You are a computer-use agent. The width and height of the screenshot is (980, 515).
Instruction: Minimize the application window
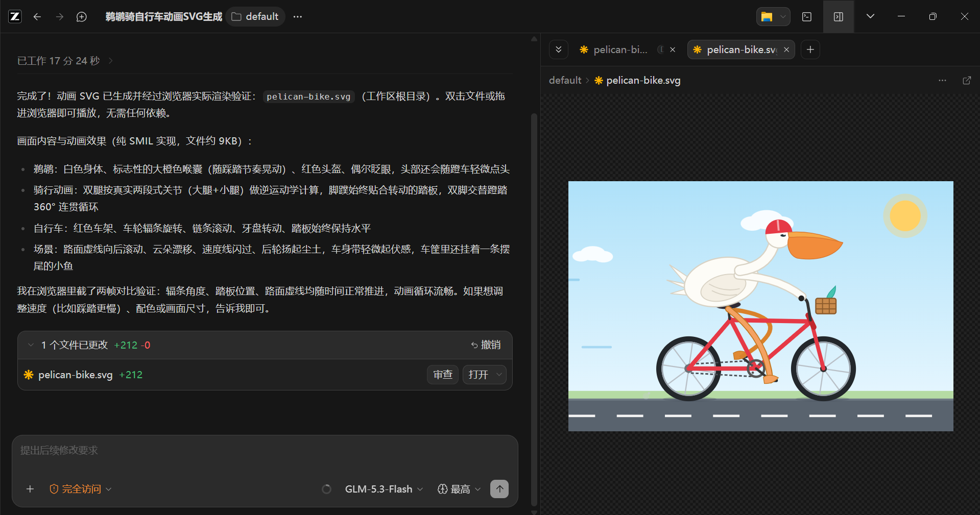(901, 17)
